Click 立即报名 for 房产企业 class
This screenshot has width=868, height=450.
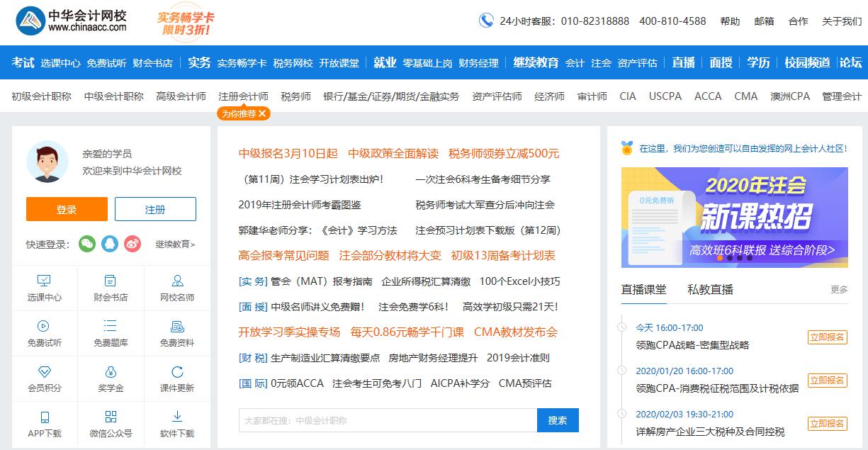827,424
